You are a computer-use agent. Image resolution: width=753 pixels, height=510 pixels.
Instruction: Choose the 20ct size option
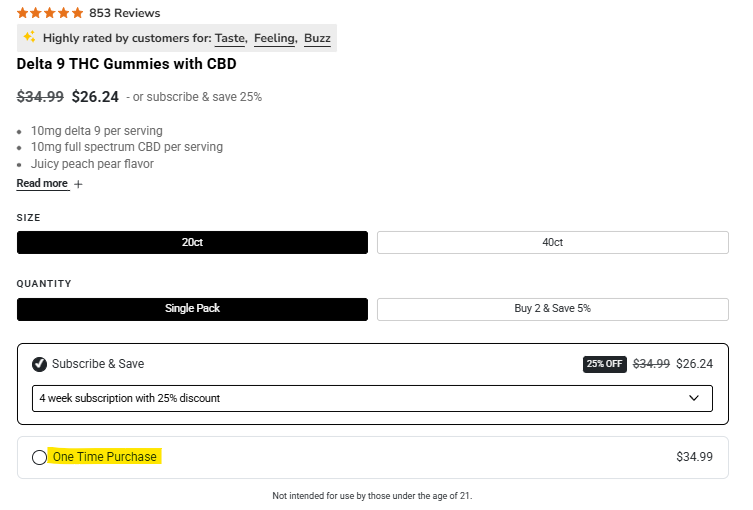[x=192, y=242]
